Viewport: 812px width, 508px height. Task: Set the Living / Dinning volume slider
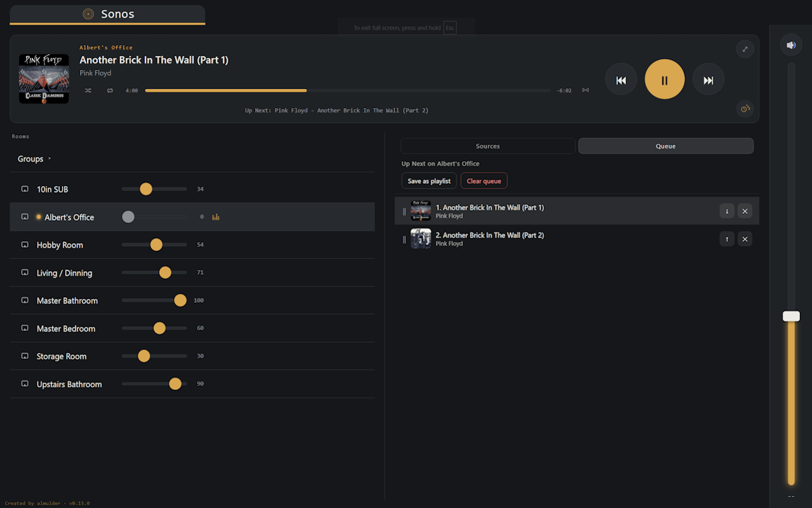coord(154,273)
